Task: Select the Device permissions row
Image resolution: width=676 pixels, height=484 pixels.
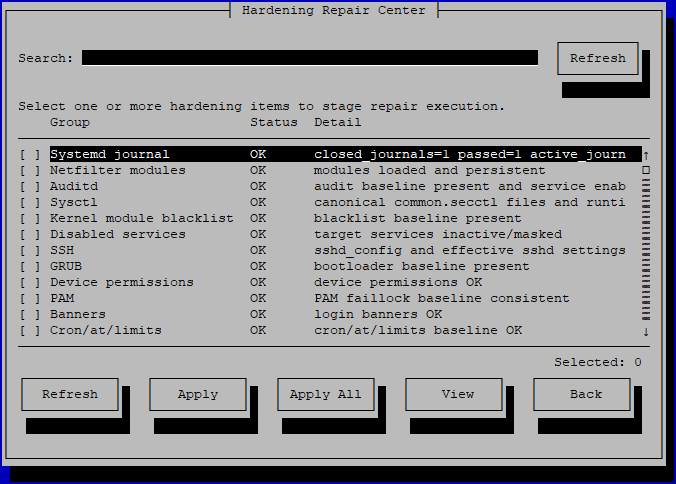Action: tap(331, 282)
